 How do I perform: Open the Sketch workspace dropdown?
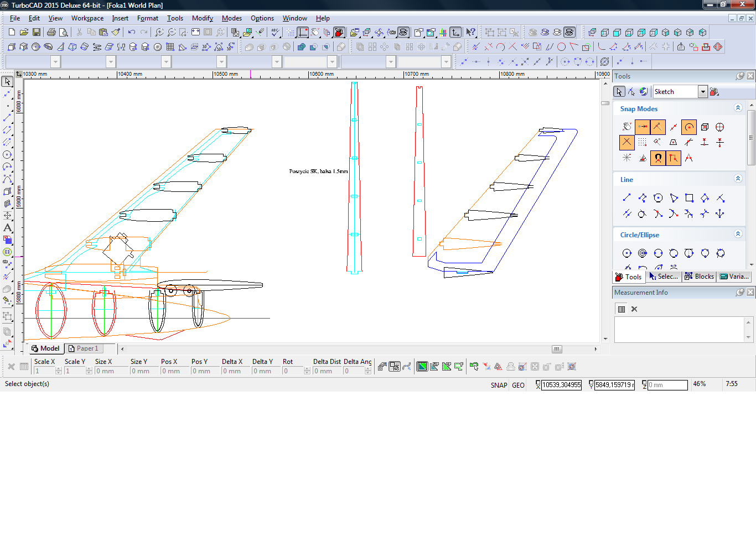pos(702,92)
